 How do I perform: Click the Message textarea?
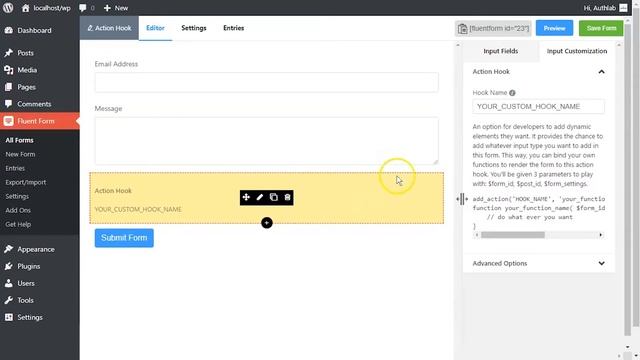tap(267, 141)
